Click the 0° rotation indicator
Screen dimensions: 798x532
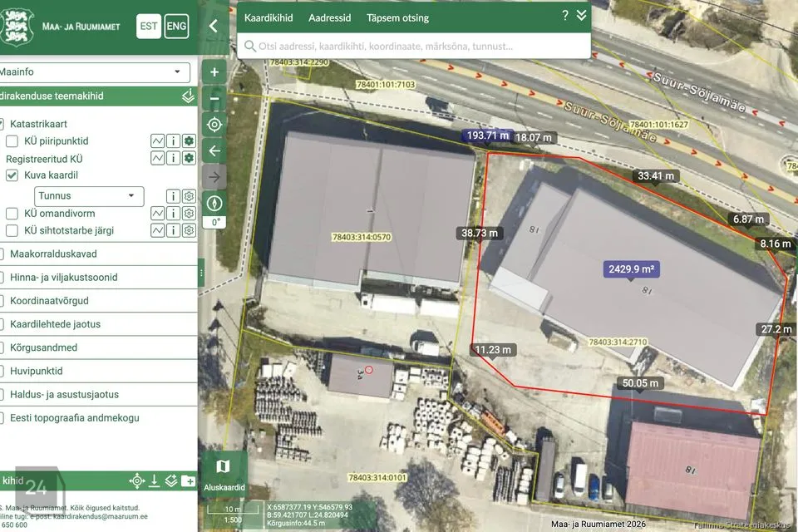click(214, 223)
